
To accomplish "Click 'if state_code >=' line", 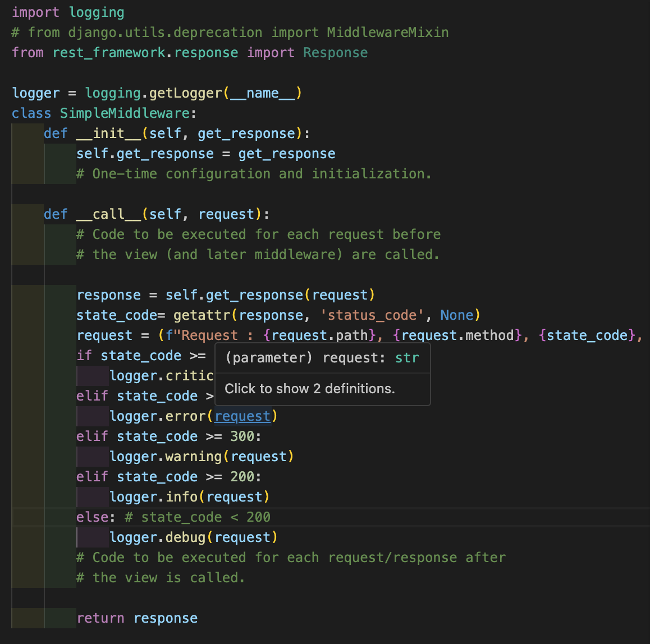I will coord(141,356).
